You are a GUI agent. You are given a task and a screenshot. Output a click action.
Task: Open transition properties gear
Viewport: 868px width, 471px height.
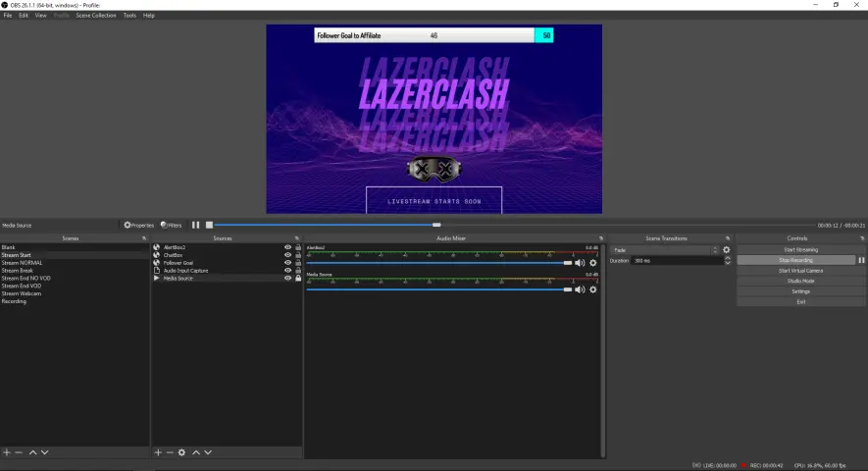(727, 250)
